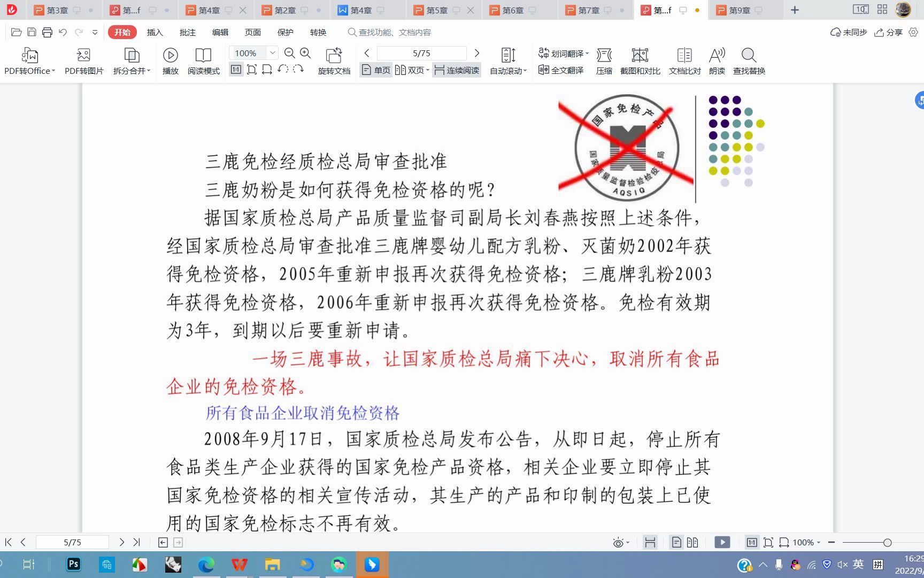The height and width of the screenshot is (578, 924).
Task: Click the 分享 share button
Action: click(x=888, y=32)
